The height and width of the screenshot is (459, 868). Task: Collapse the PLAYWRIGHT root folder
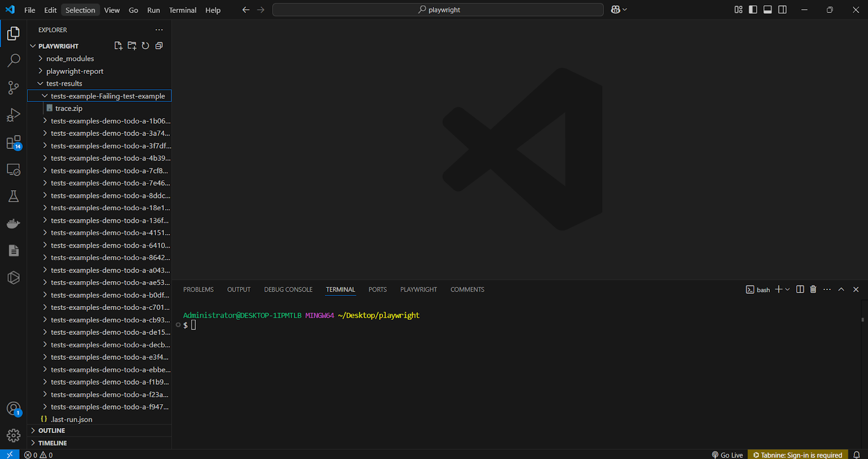[58, 46]
